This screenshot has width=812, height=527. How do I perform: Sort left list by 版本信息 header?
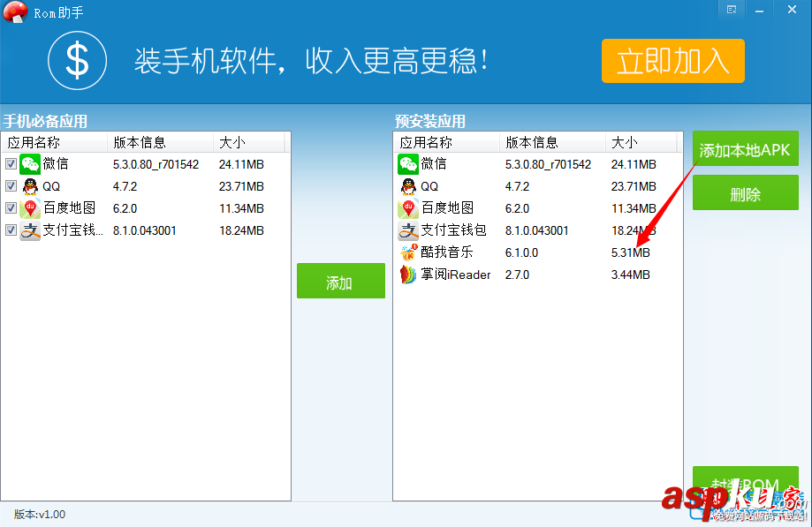click(x=160, y=142)
